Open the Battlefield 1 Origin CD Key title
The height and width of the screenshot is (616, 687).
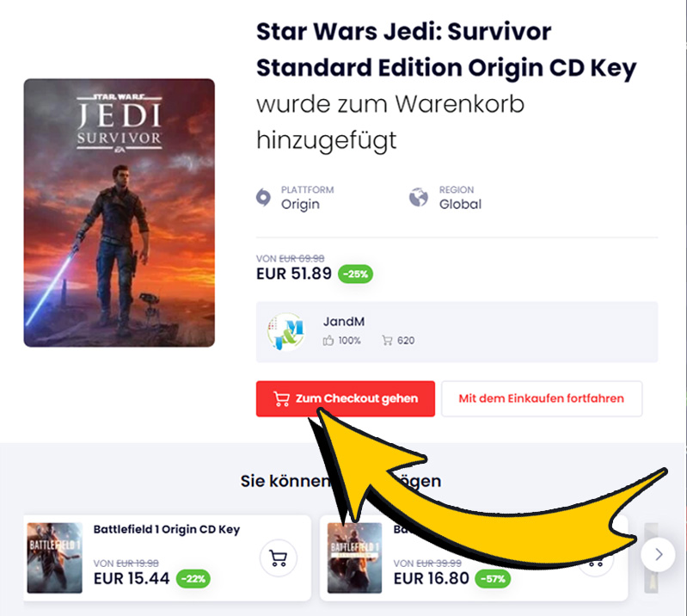[167, 529]
